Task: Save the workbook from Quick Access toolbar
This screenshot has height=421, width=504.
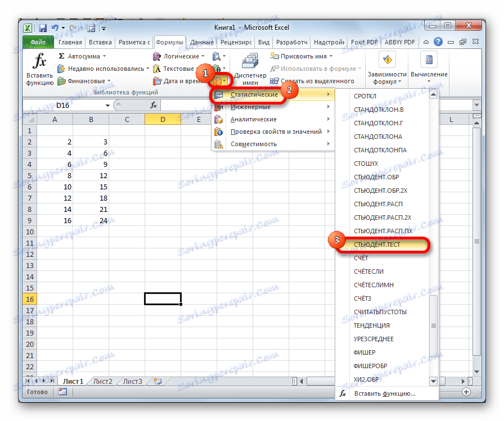Action: click(x=43, y=28)
